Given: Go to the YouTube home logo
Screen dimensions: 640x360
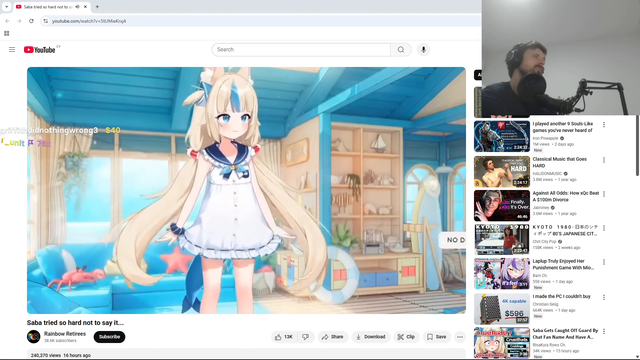Looking at the screenshot, I should pyautogui.click(x=40, y=50).
